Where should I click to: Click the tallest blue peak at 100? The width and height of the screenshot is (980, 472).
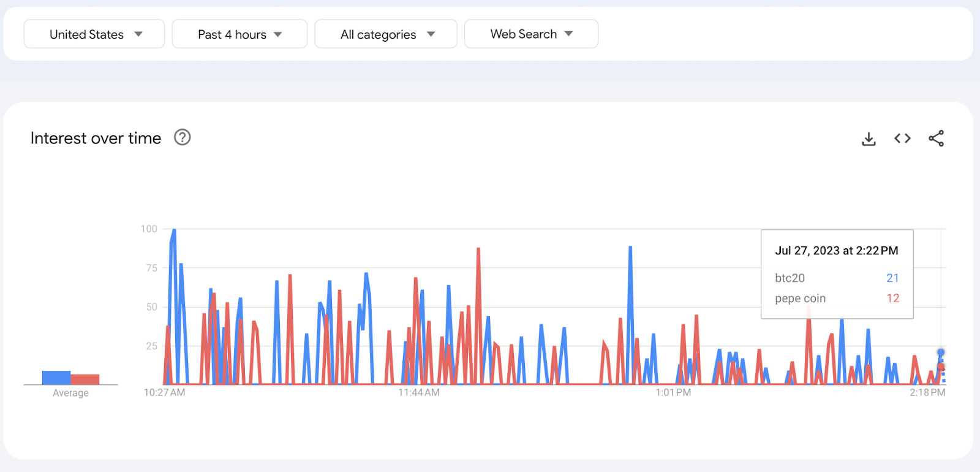pos(174,230)
